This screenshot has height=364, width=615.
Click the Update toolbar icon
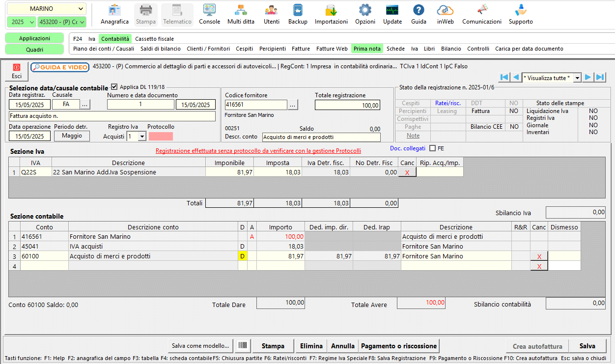[392, 15]
